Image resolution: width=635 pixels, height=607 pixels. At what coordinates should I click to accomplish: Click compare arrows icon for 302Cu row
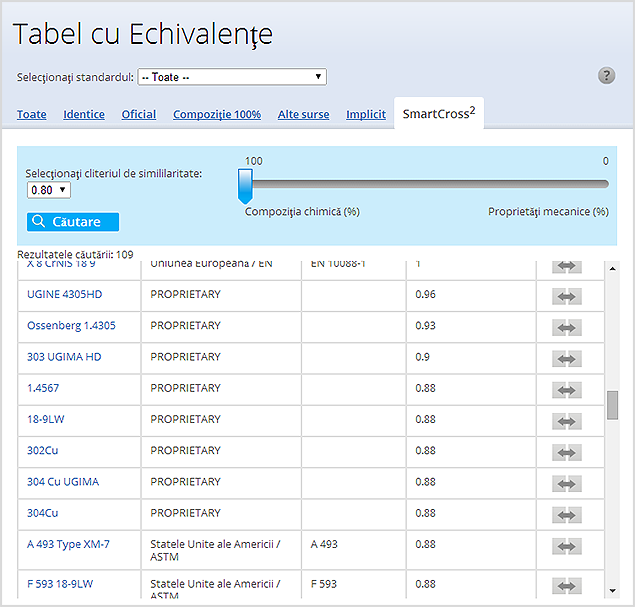[567, 452]
